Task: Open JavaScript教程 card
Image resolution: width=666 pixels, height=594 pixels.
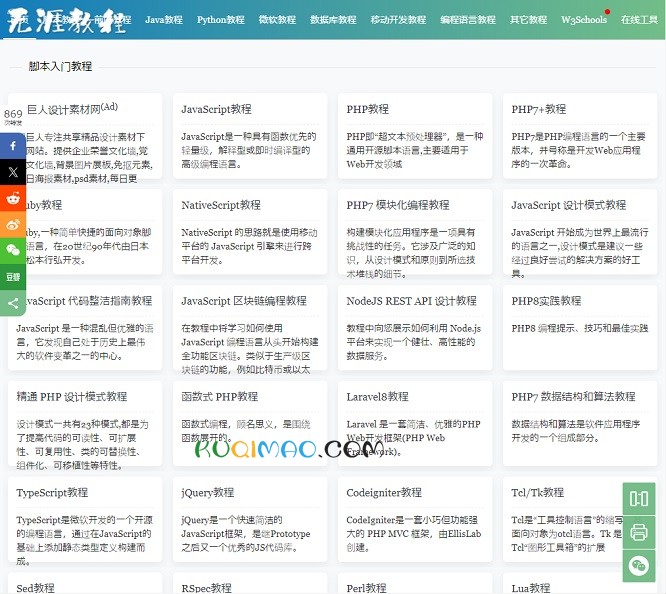Action: [x=250, y=136]
